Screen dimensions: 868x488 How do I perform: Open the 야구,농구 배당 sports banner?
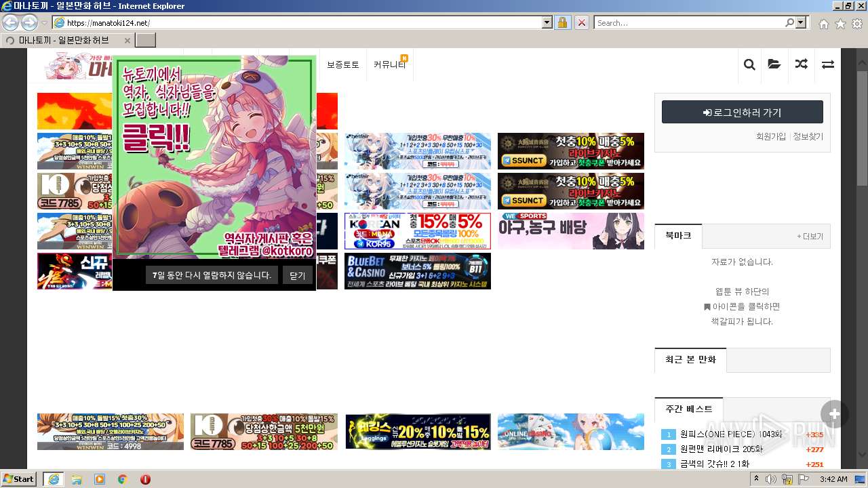(570, 231)
